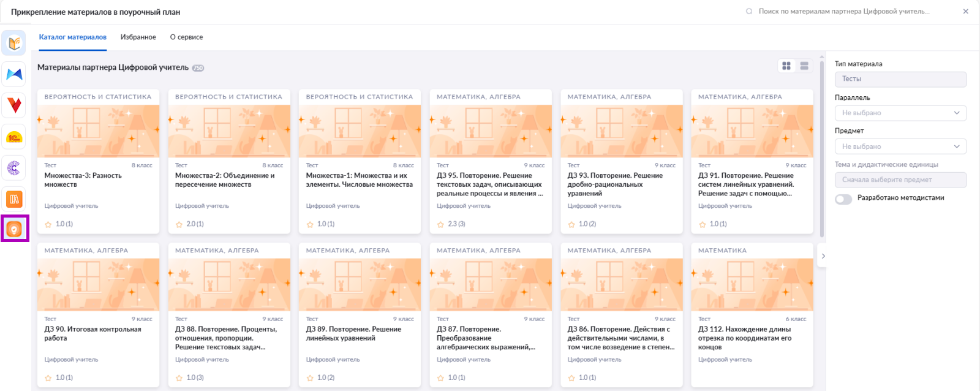
Task: Click the 'Материалы партнера Цифровой учитель' heading
Action: [113, 67]
